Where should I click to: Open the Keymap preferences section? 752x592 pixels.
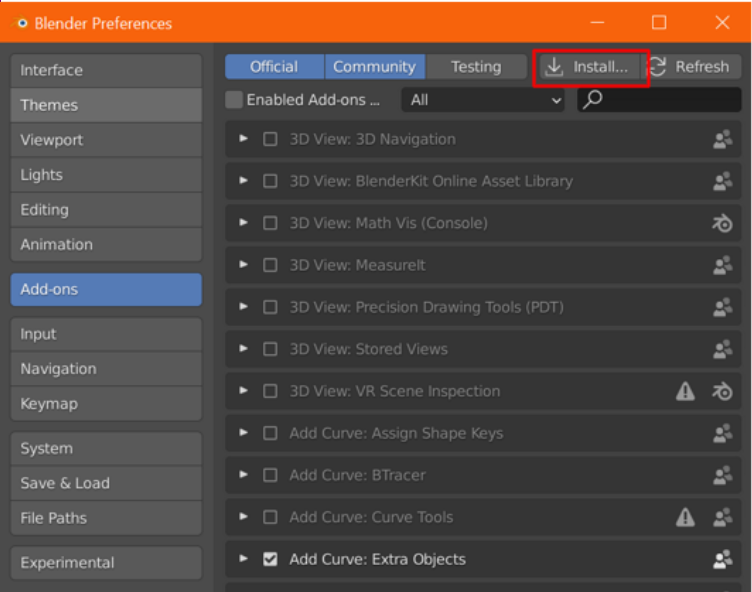[106, 404]
